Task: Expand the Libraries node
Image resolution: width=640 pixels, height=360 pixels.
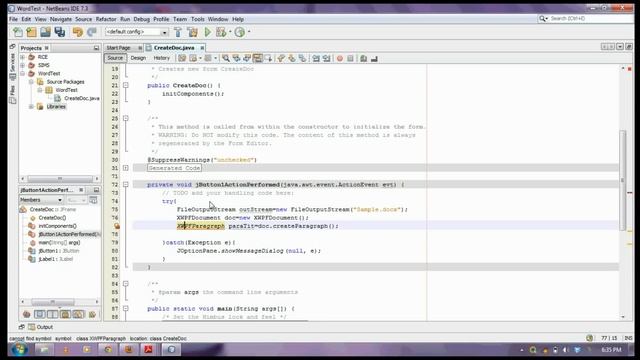Action: point(31,107)
